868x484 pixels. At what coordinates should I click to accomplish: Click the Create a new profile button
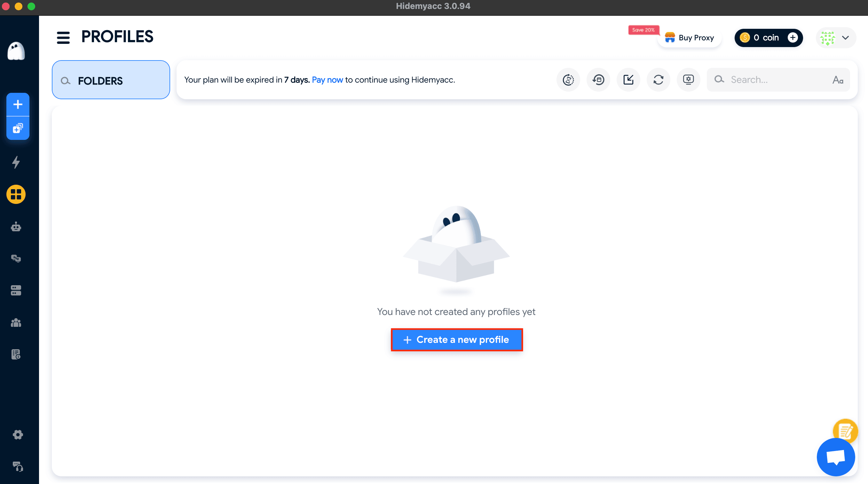457,340
